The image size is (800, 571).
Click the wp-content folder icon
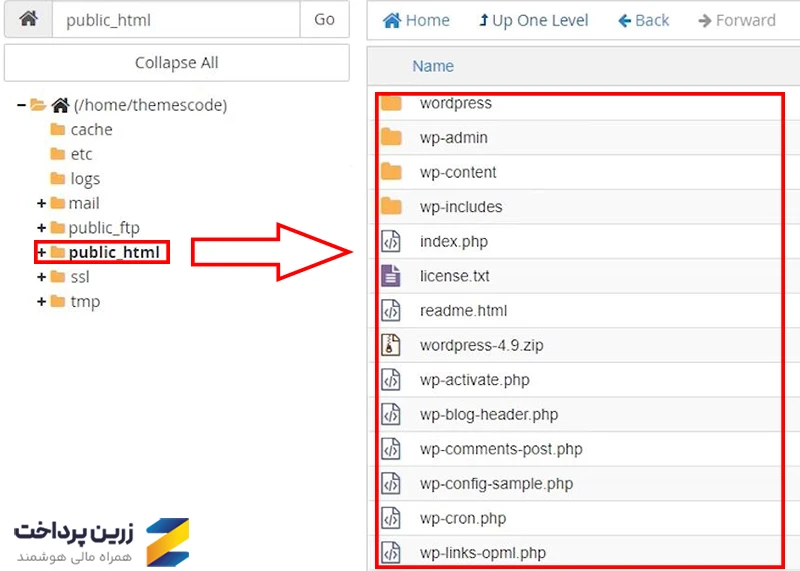coord(391,172)
